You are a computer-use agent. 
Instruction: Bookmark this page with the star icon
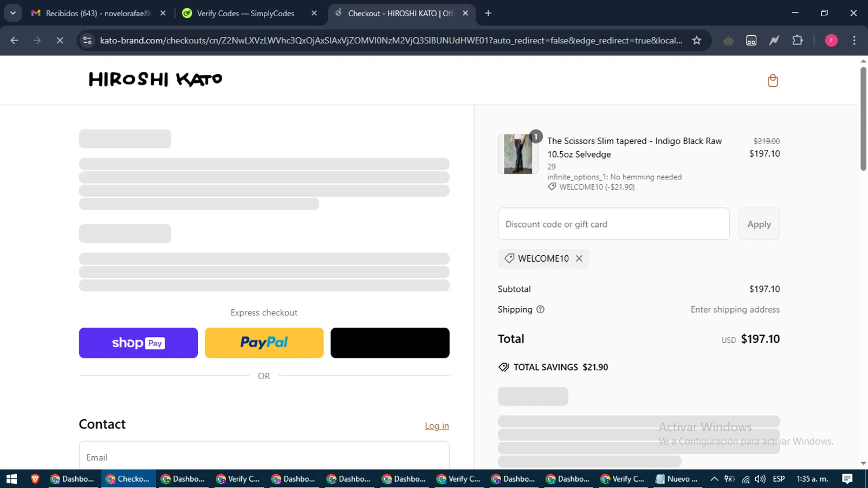[x=697, y=41]
